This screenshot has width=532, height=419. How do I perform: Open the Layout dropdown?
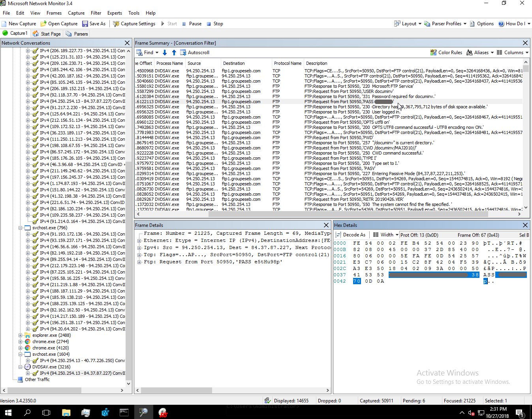pyautogui.click(x=408, y=24)
